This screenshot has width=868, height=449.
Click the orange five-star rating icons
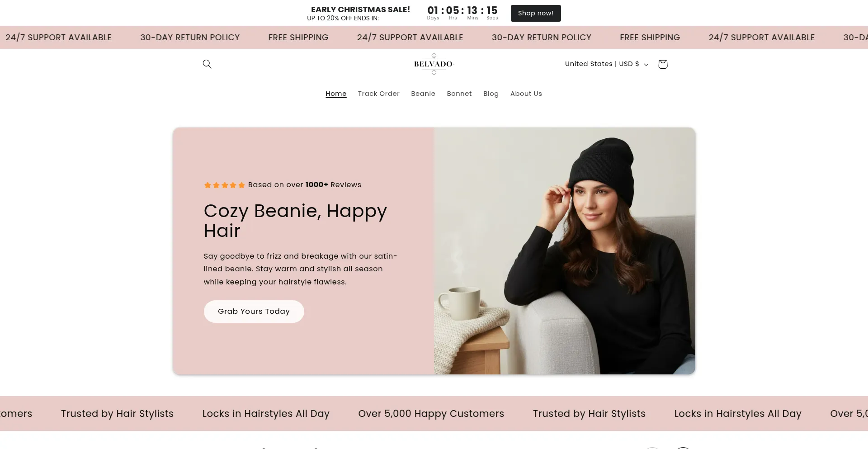click(x=224, y=185)
